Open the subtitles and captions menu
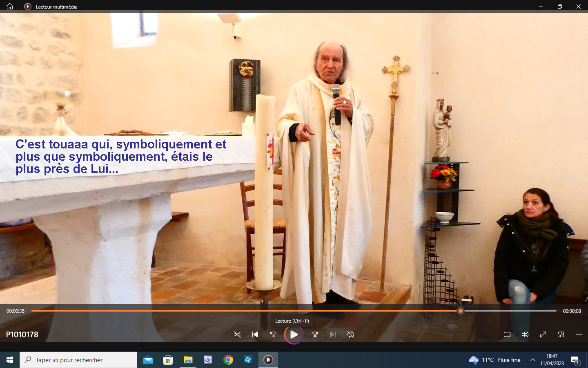 tap(507, 334)
